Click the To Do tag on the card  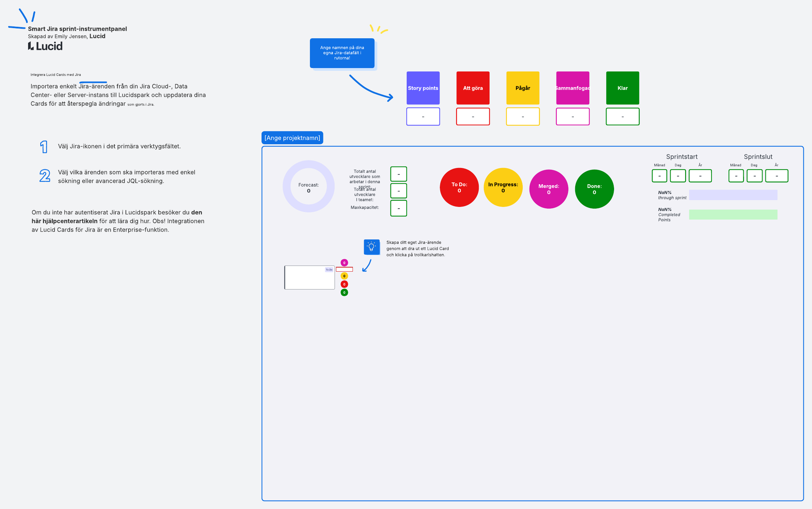click(329, 270)
